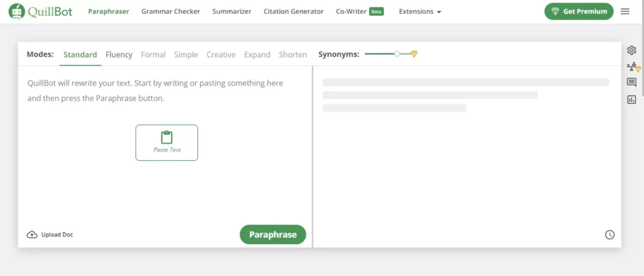Open the hamburger menu icon

[x=625, y=11]
